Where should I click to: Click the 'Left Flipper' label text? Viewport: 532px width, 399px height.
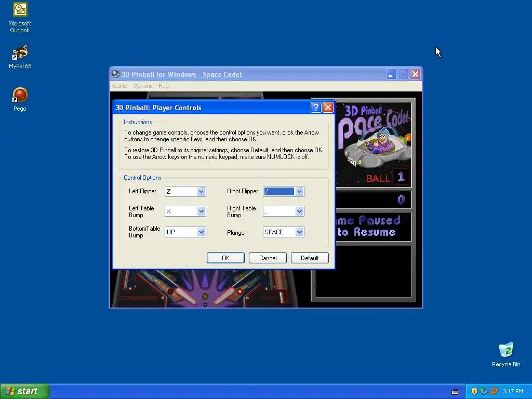(x=142, y=191)
